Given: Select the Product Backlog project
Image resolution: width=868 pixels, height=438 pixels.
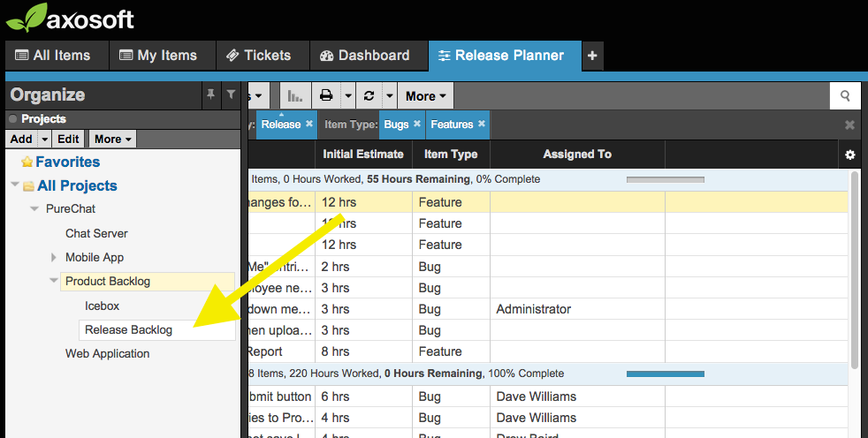Looking at the screenshot, I should [148, 281].
